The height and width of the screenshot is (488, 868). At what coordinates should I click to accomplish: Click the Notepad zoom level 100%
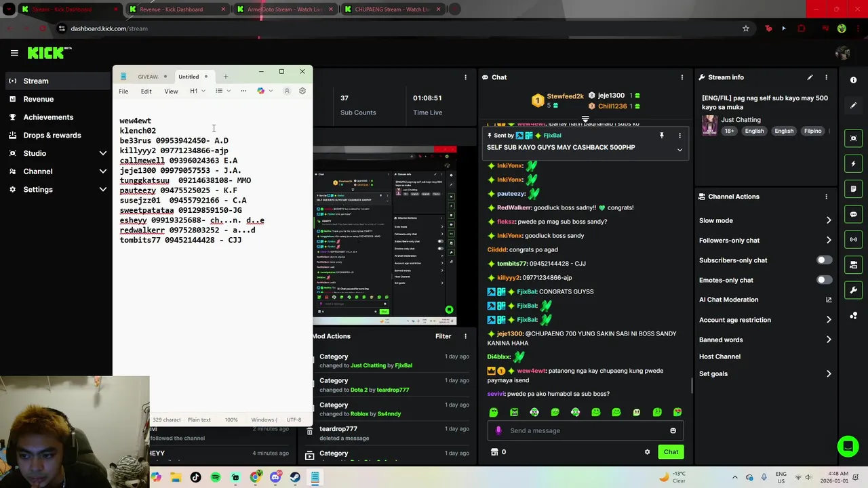(231, 420)
